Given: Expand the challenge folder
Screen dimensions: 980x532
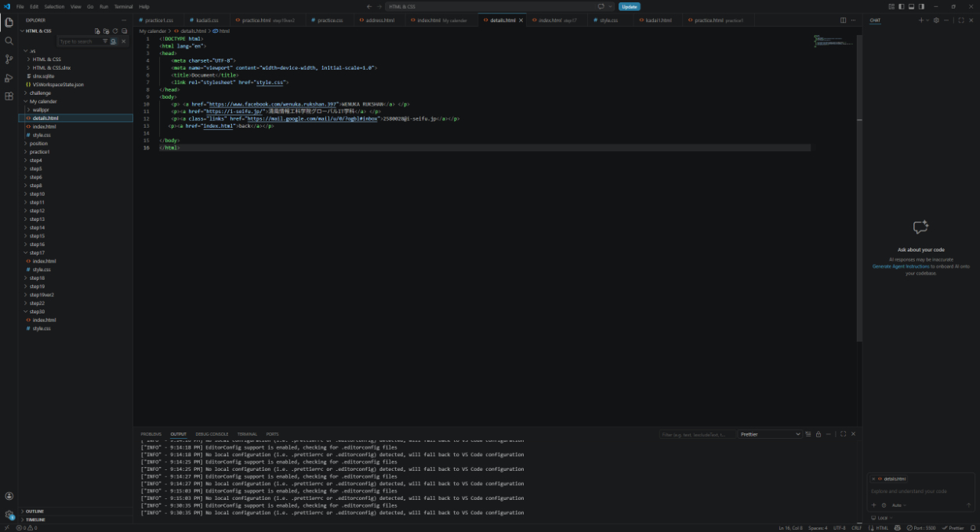Looking at the screenshot, I should pos(40,92).
